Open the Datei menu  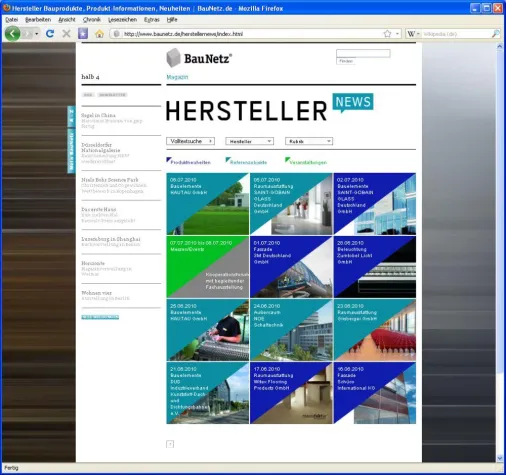point(12,20)
